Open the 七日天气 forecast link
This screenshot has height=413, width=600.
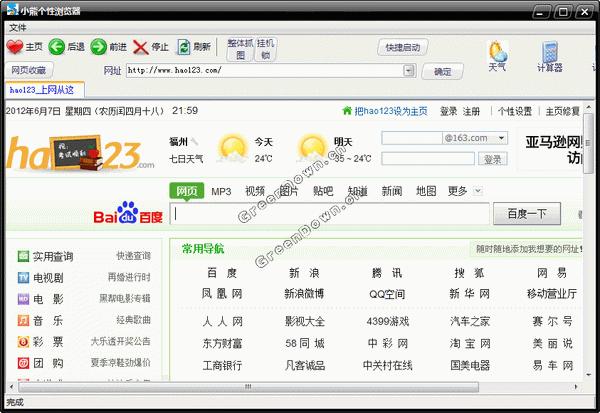186,158
